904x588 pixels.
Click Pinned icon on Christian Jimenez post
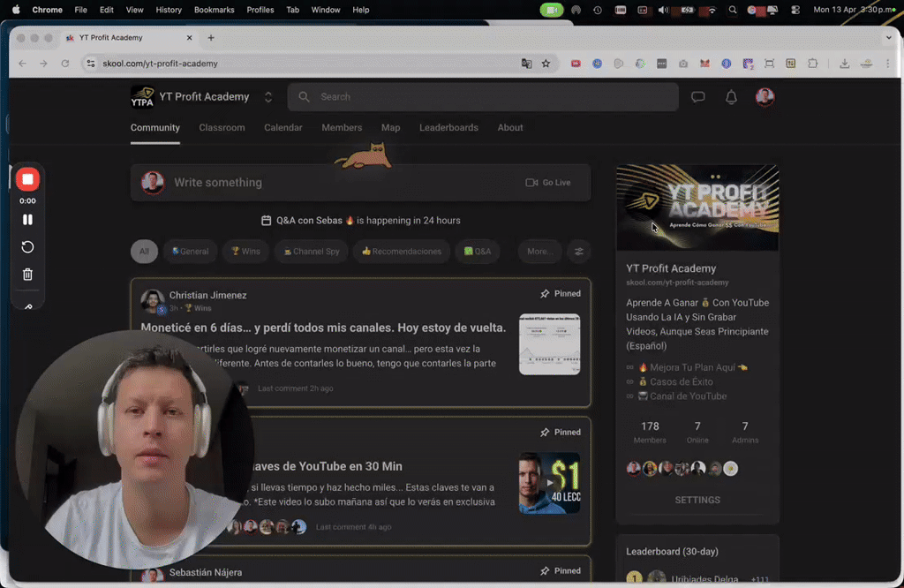(x=545, y=294)
